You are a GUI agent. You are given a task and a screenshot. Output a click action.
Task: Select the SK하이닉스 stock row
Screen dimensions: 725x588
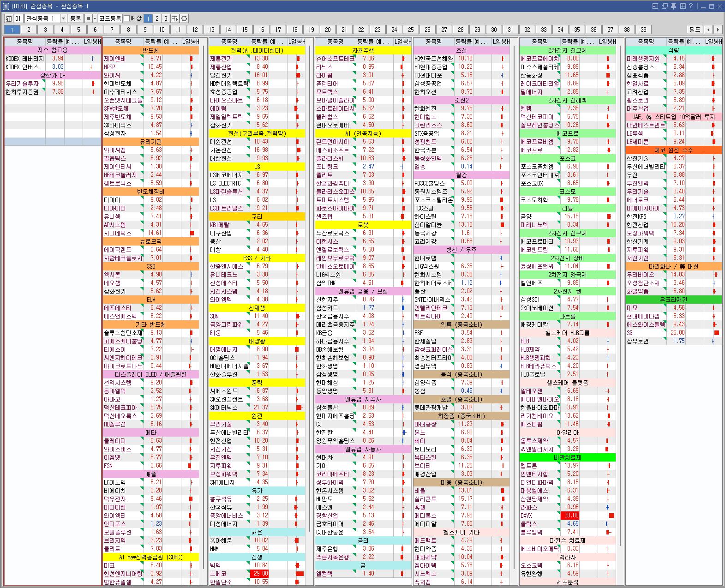(151, 125)
